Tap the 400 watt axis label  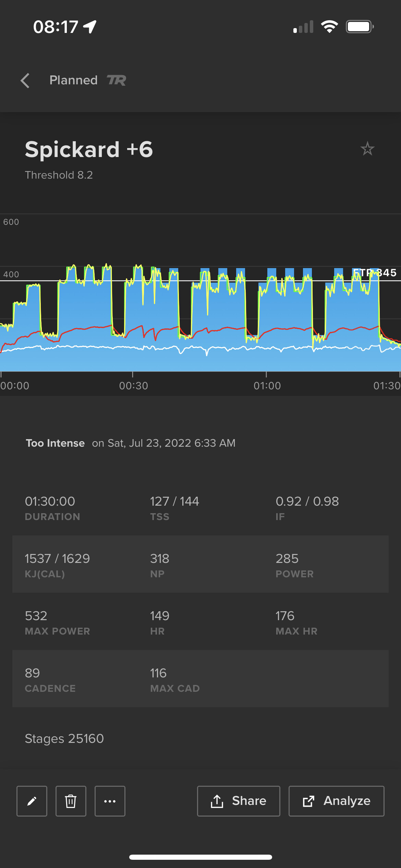point(11,275)
